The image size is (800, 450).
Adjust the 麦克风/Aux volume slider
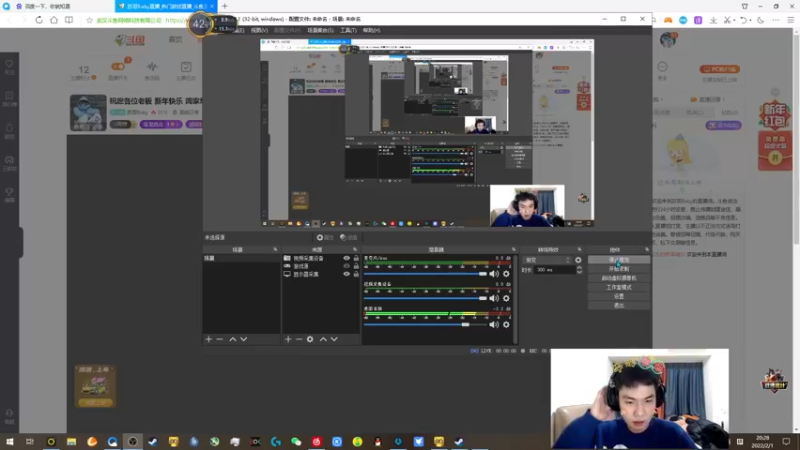pyautogui.click(x=426, y=274)
